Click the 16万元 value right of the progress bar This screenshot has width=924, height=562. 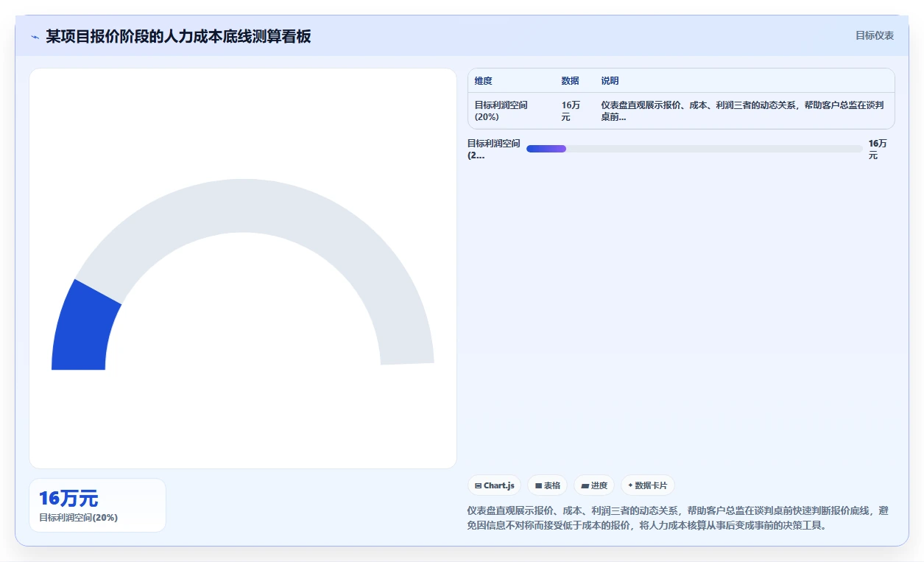tap(878, 150)
